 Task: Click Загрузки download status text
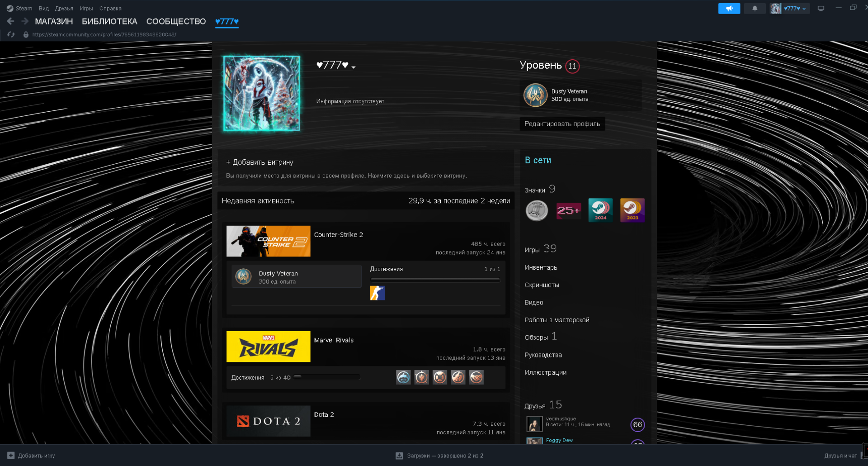point(445,456)
